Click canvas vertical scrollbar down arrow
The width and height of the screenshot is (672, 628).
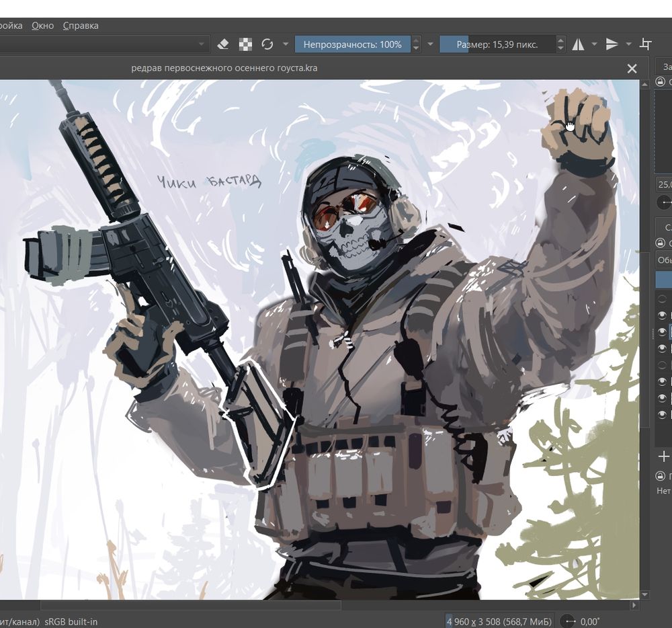(x=645, y=594)
